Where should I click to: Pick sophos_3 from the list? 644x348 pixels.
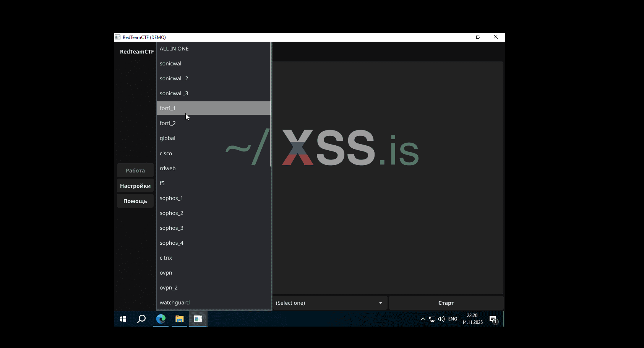tap(213, 228)
